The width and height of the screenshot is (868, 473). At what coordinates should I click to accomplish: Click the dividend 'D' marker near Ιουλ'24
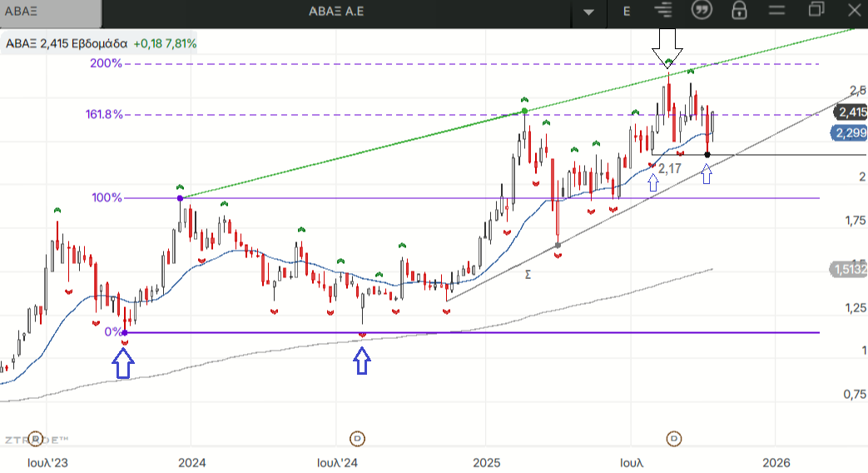pos(358,438)
